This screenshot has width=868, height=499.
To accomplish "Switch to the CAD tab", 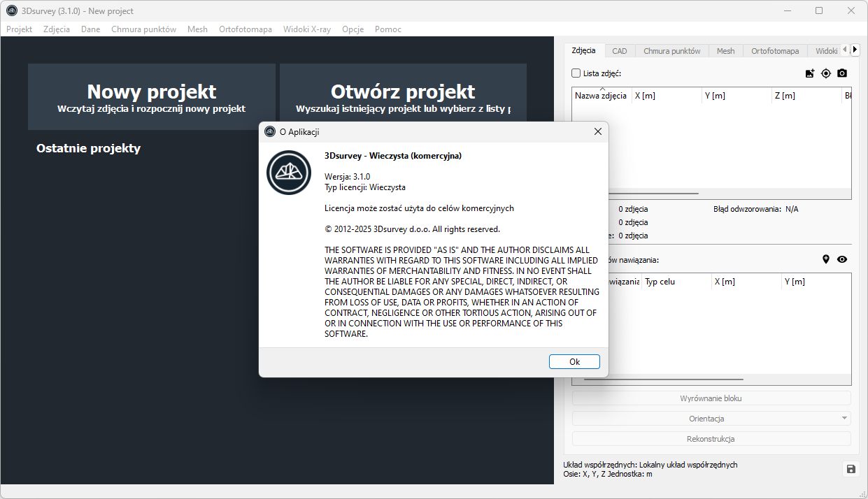I will pos(620,51).
